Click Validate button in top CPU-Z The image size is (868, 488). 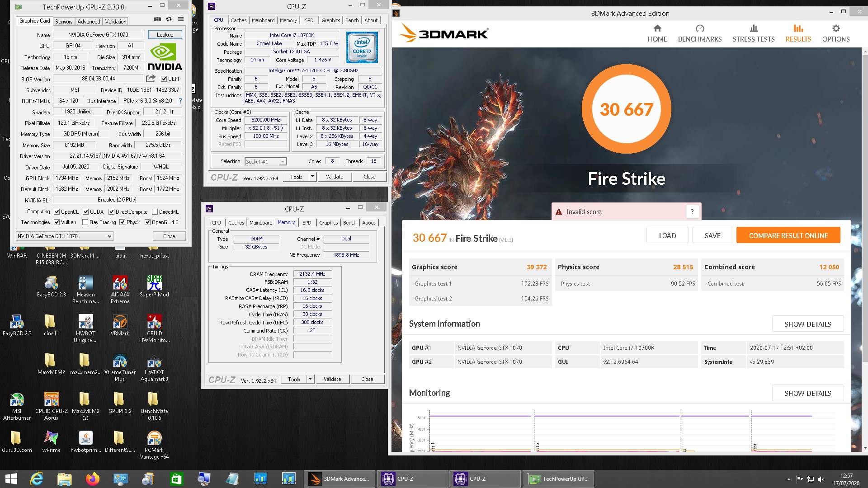tap(335, 177)
